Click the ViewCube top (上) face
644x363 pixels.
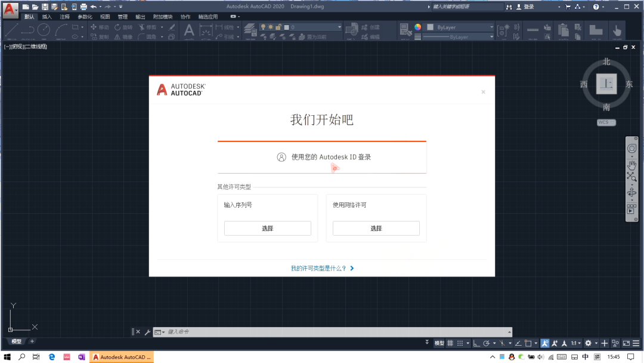coord(606,84)
